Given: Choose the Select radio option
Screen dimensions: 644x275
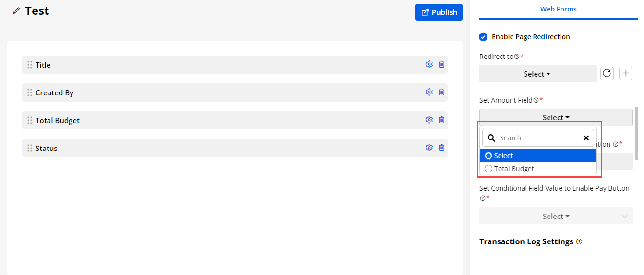Looking at the screenshot, I should 489,156.
